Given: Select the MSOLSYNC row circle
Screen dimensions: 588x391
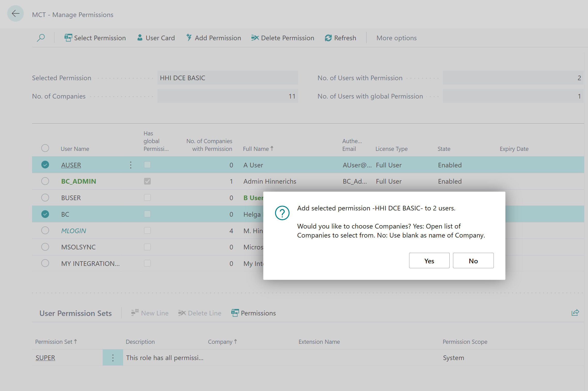Looking at the screenshot, I should click(x=45, y=247).
